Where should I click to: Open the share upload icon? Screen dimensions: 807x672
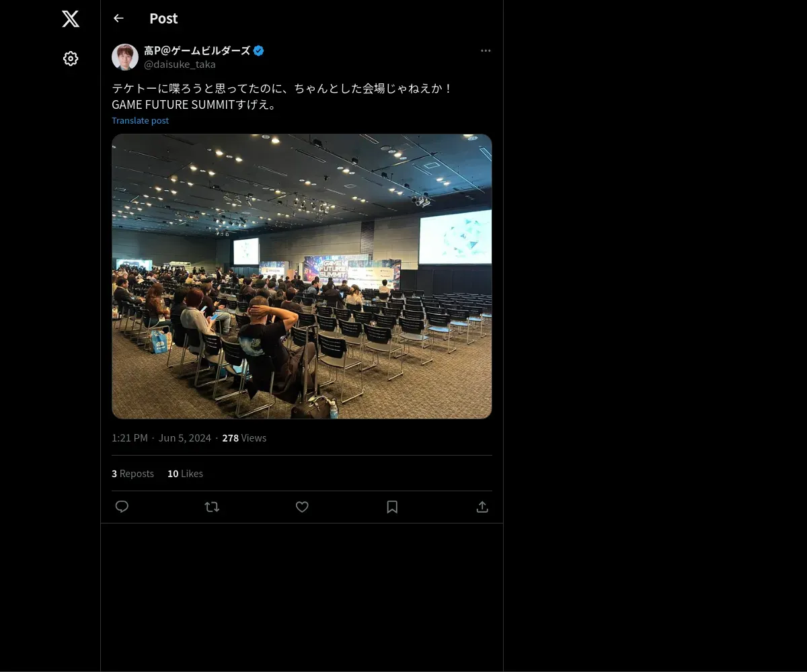click(x=482, y=507)
